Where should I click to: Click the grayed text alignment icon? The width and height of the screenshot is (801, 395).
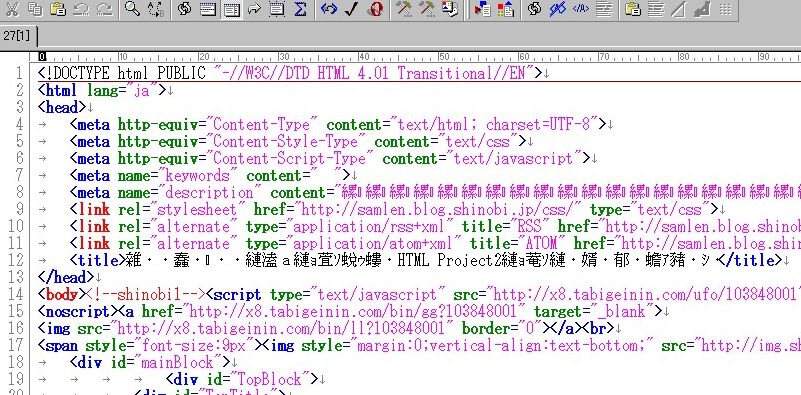click(x=656, y=9)
